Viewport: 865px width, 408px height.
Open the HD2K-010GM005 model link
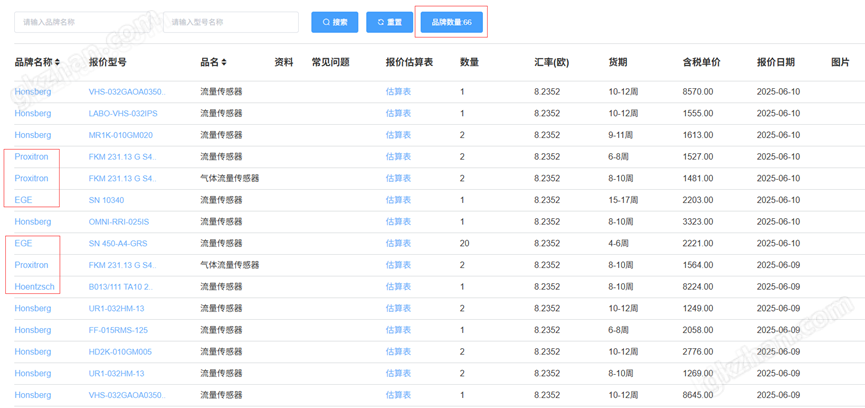point(121,352)
